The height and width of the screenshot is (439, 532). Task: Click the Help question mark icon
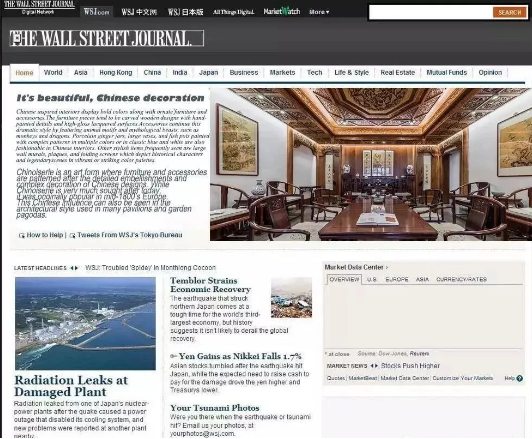(519, 378)
